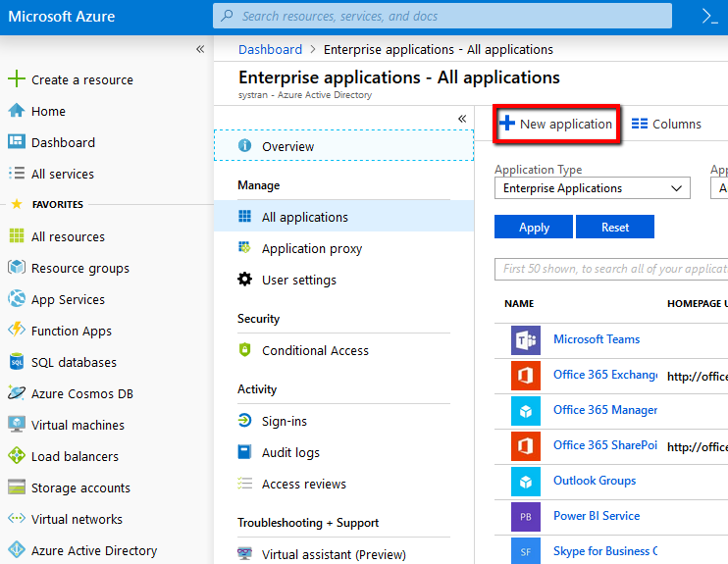Select All applications in Manage menu
Image resolution: width=728 pixels, height=564 pixels.
pos(343,217)
